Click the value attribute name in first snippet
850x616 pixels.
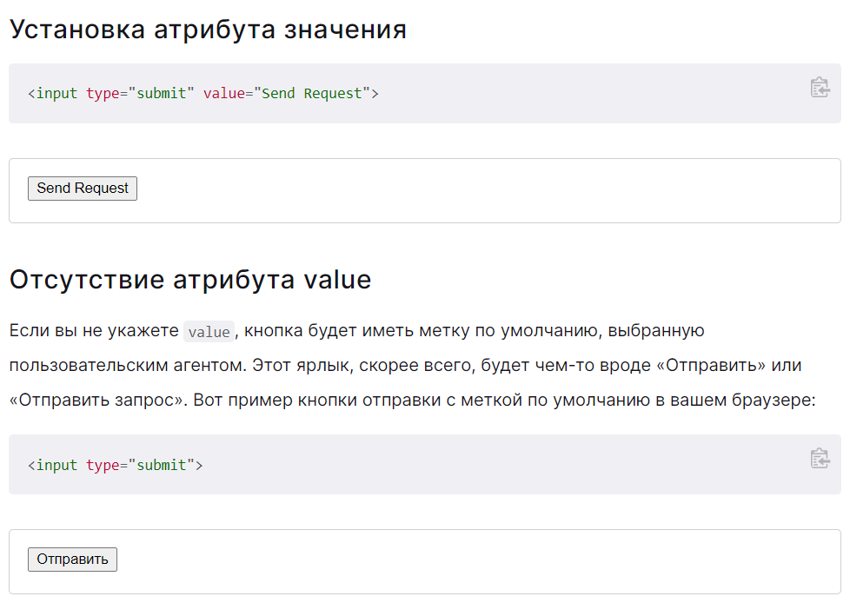224,94
